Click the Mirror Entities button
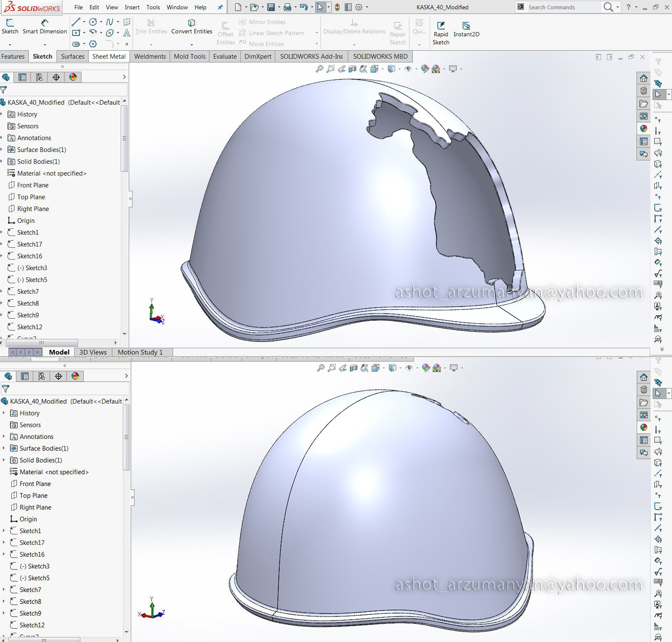Image resolution: width=672 pixels, height=642 pixels. [263, 22]
